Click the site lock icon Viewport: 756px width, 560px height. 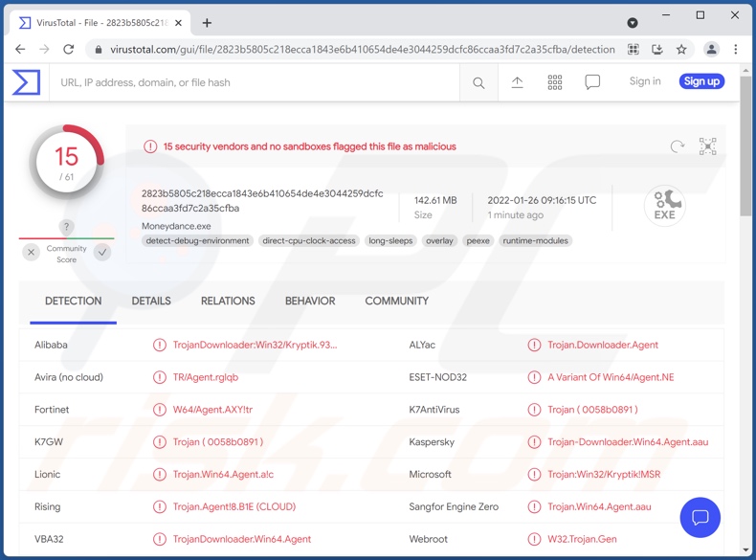(x=99, y=49)
